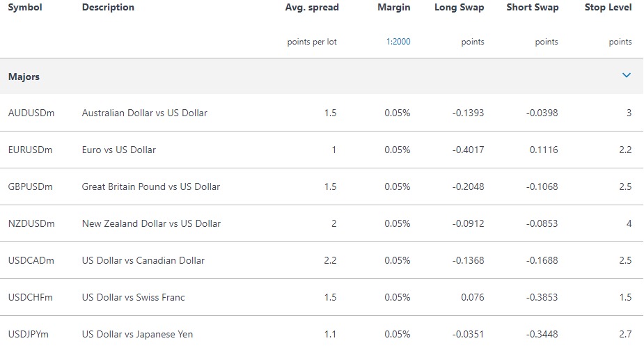Click the Margin column header
The image size is (644, 350).
[394, 8]
